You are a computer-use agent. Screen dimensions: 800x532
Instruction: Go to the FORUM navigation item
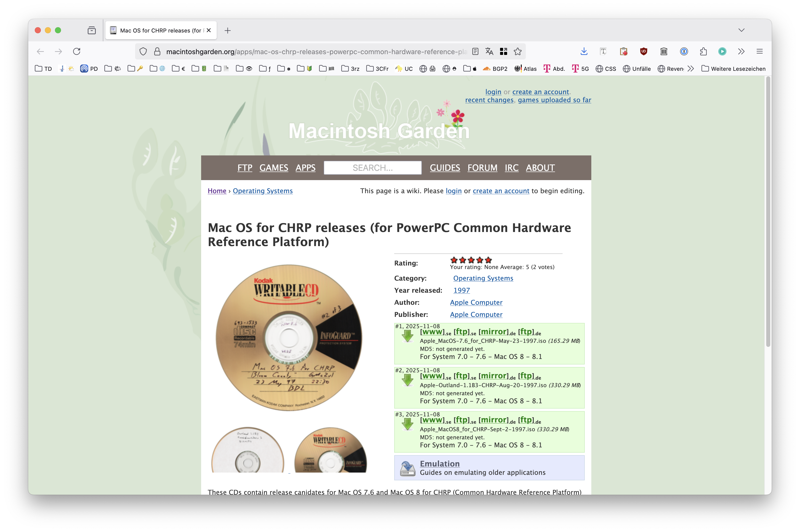click(482, 168)
